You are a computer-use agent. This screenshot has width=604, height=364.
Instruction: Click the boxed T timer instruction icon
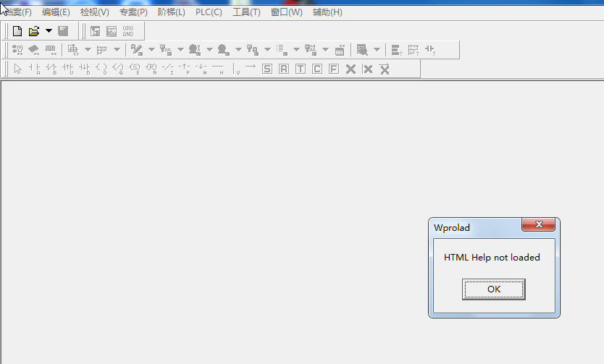[300, 69]
